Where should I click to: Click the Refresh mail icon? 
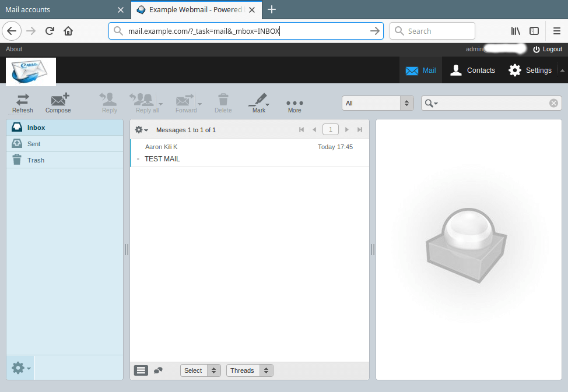[23, 102]
